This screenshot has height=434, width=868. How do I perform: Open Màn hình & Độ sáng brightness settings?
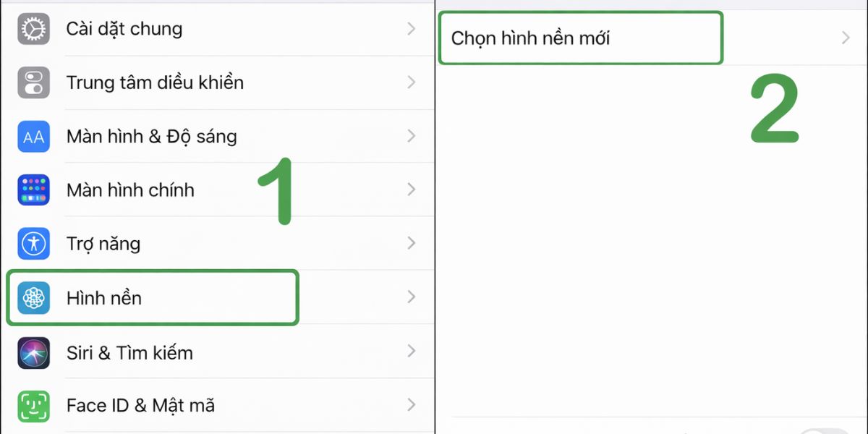point(152,136)
